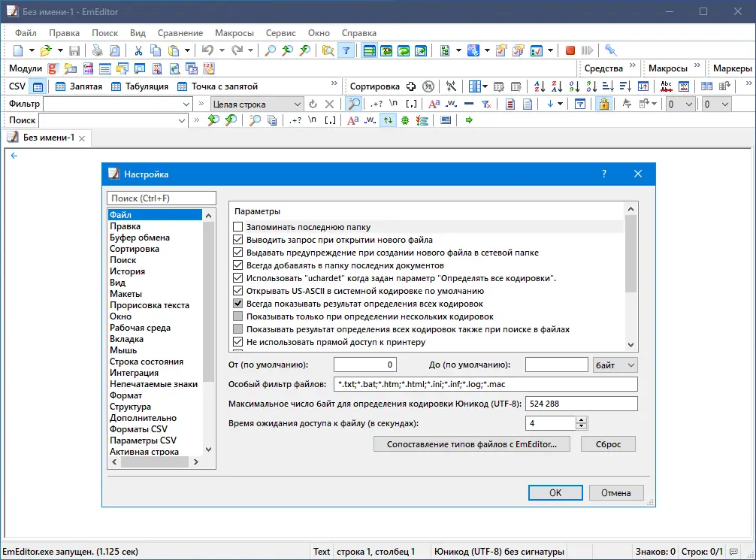Screen dimensions: 756x560
Task: Open the Сервис menu
Action: tap(280, 33)
